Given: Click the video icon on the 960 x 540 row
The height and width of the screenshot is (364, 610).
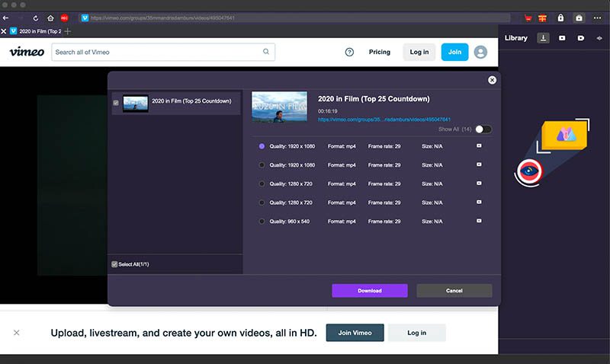Looking at the screenshot, I should [479, 221].
